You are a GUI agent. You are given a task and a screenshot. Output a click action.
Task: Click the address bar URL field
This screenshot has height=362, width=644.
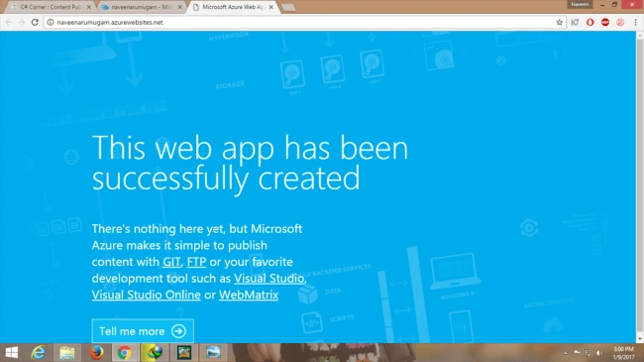pyautogui.click(x=304, y=22)
